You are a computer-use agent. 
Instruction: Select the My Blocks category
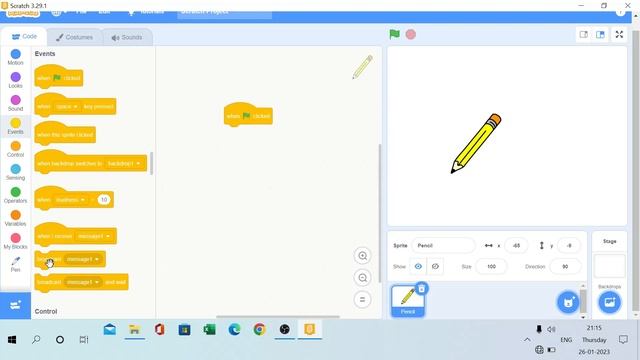tap(16, 241)
